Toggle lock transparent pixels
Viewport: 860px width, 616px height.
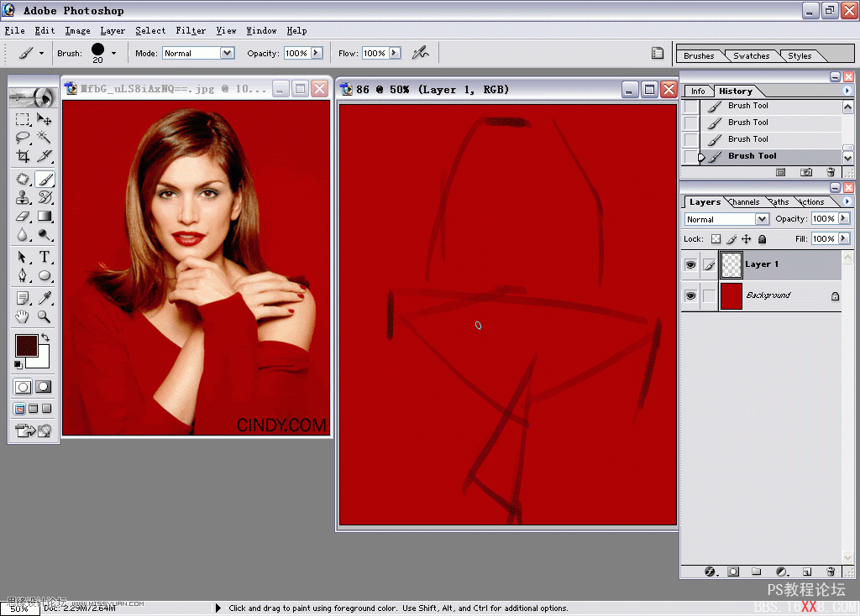716,239
